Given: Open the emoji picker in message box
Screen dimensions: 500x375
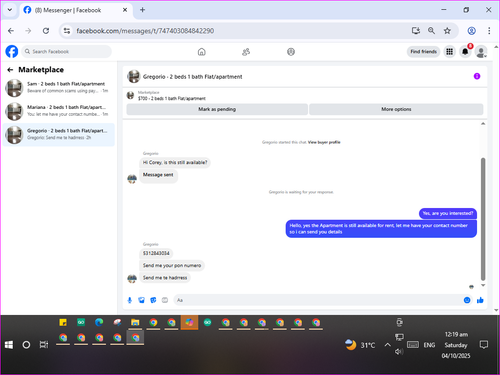Looking at the screenshot, I should [467, 300].
